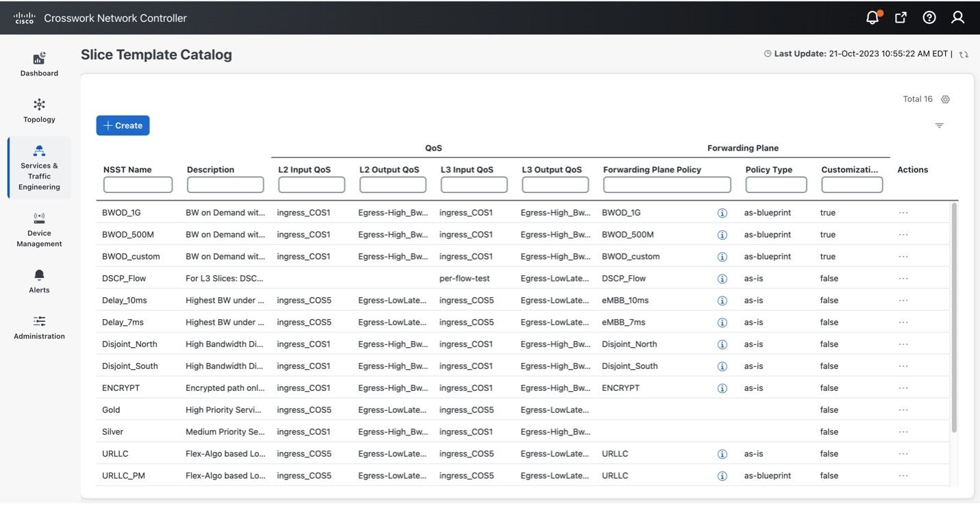Click the Cisco logo in the top bar

coord(24,17)
